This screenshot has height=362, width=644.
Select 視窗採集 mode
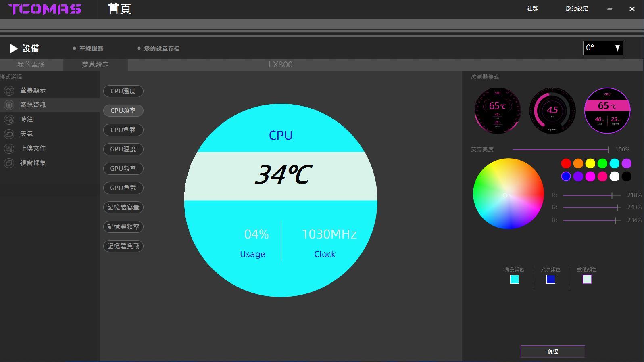tap(50, 163)
